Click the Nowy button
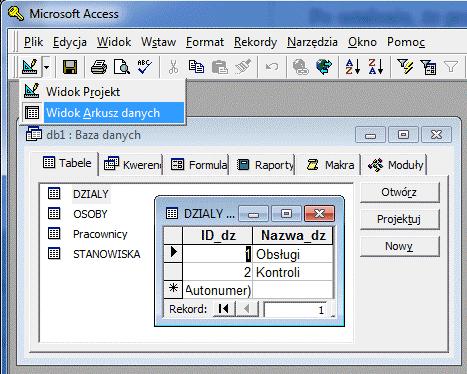Screen dimensions: 467x374 400,246
